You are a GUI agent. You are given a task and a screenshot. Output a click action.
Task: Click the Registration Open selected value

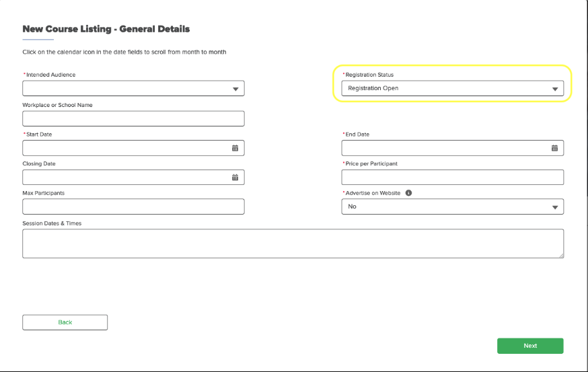pos(373,89)
